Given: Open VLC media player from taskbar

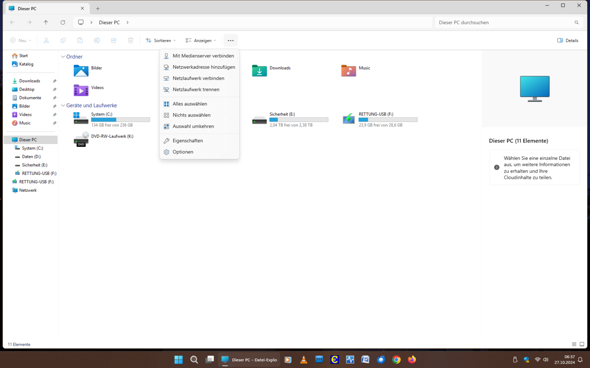Looking at the screenshot, I should (x=304, y=360).
